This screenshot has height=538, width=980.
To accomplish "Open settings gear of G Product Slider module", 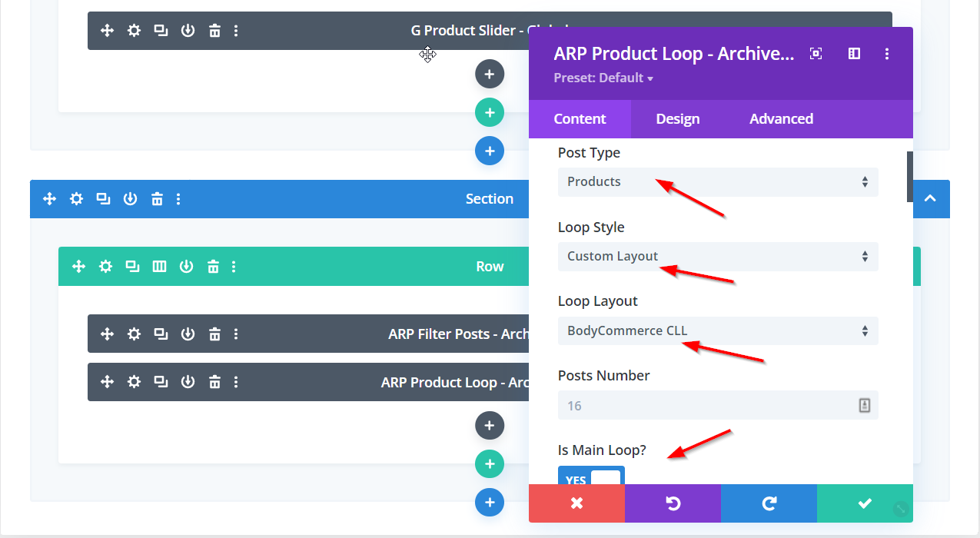I will click(x=134, y=31).
